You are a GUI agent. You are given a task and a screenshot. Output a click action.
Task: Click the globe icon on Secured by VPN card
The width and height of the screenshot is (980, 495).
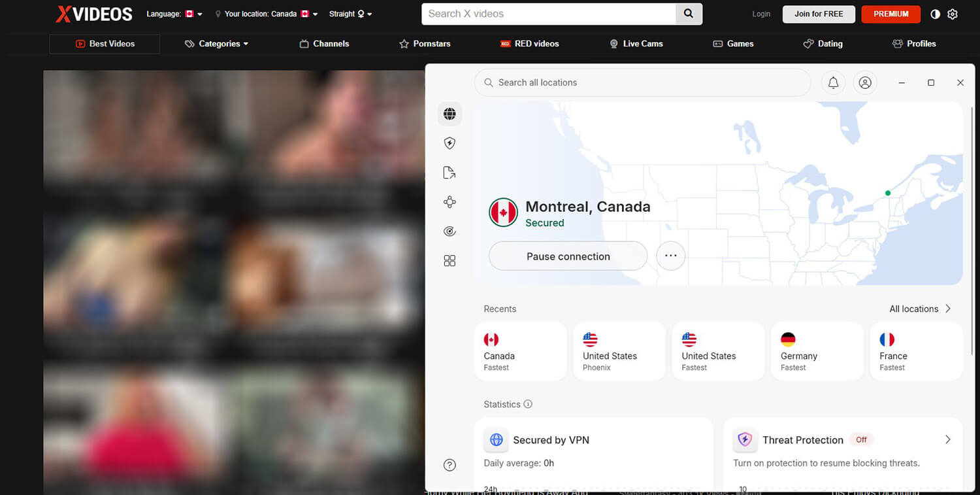tap(497, 439)
